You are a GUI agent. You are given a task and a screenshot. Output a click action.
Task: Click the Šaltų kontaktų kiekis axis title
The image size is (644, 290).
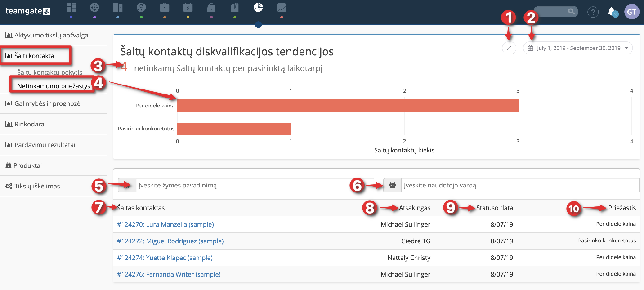[404, 150]
